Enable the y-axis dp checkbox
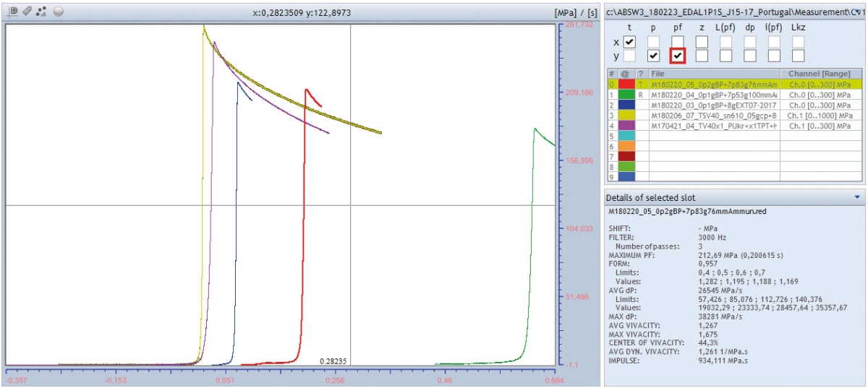The width and height of the screenshot is (868, 388). pyautogui.click(x=749, y=56)
